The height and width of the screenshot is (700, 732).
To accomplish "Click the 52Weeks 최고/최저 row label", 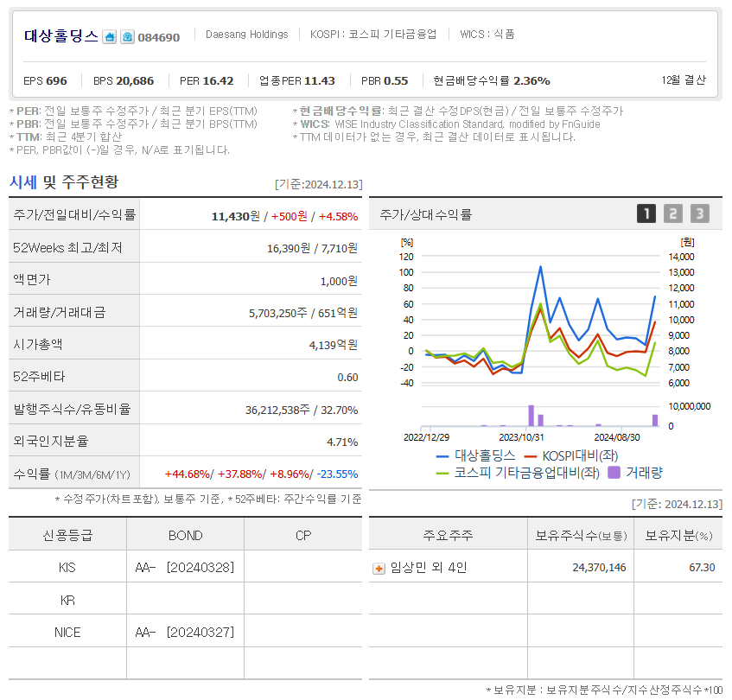I will 67,248.
